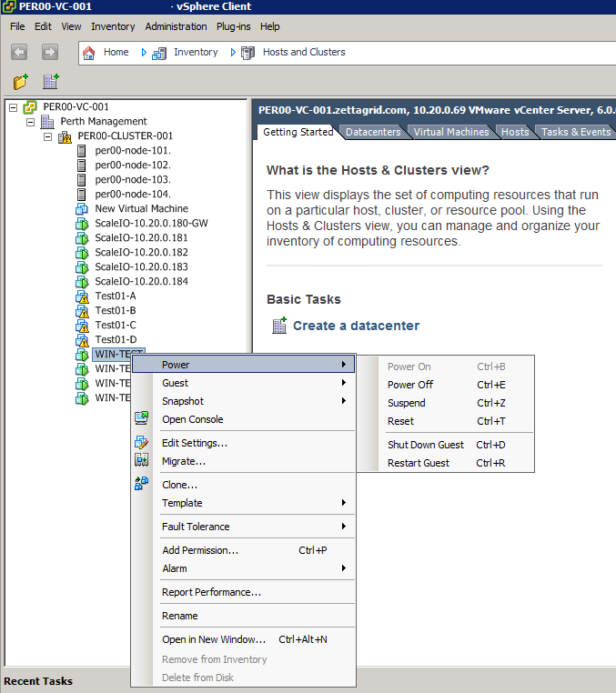Screen dimensions: 616x693
Task: Click the Open Console monitor icon
Action: 142,417
